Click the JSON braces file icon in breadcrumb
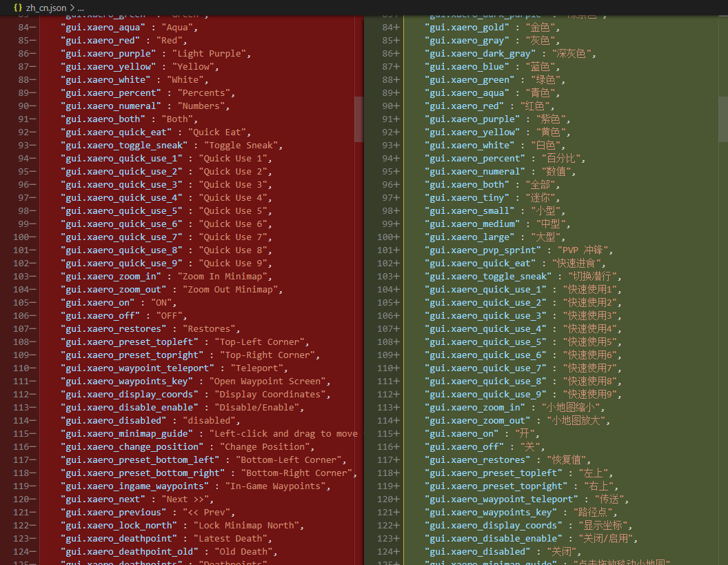This screenshot has height=565, width=728. (18, 8)
